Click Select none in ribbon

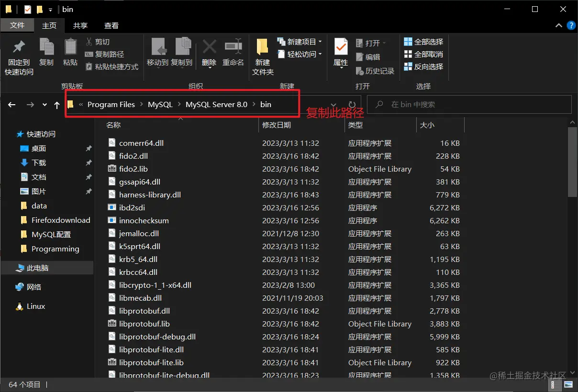pos(424,54)
